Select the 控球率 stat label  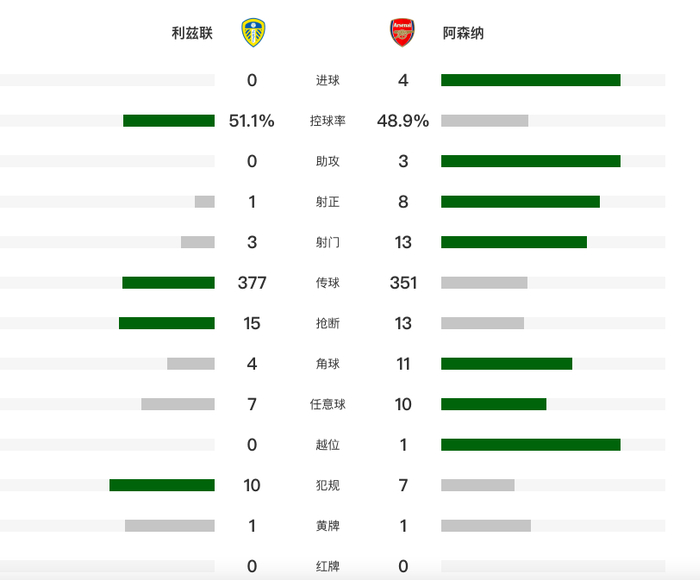click(327, 121)
